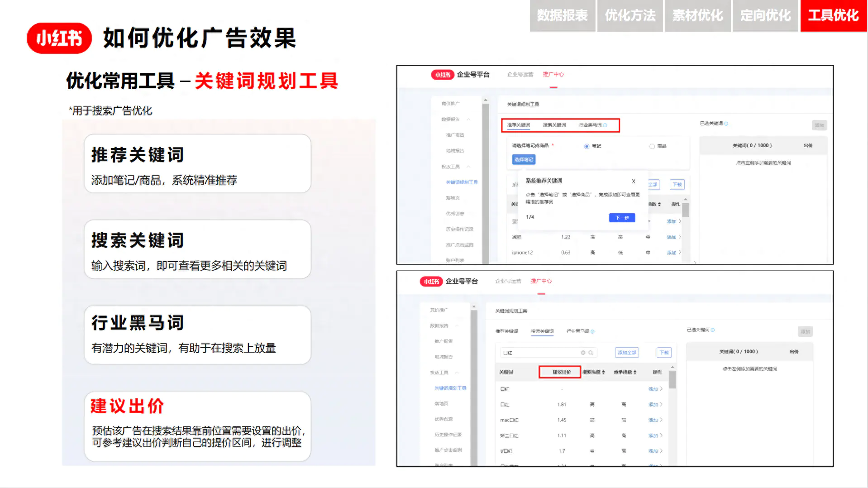Close the 系统推荐关键词 popup with X
868x488 pixels.
(634, 182)
